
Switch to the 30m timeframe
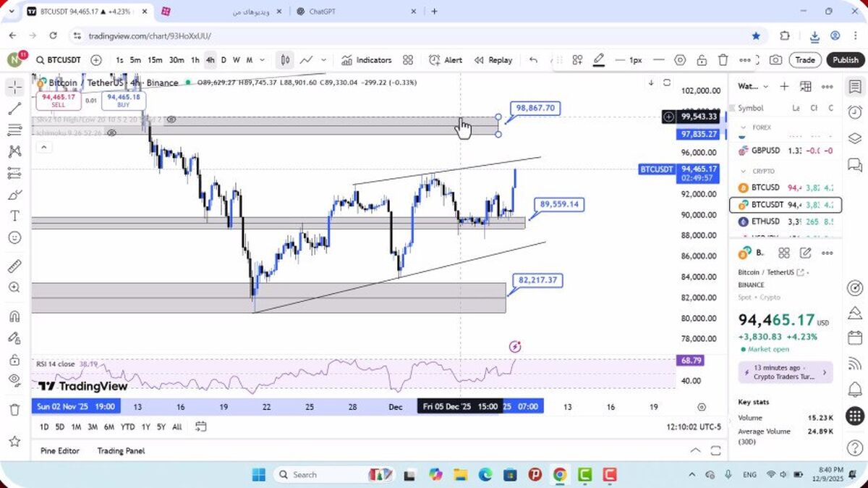click(x=176, y=60)
